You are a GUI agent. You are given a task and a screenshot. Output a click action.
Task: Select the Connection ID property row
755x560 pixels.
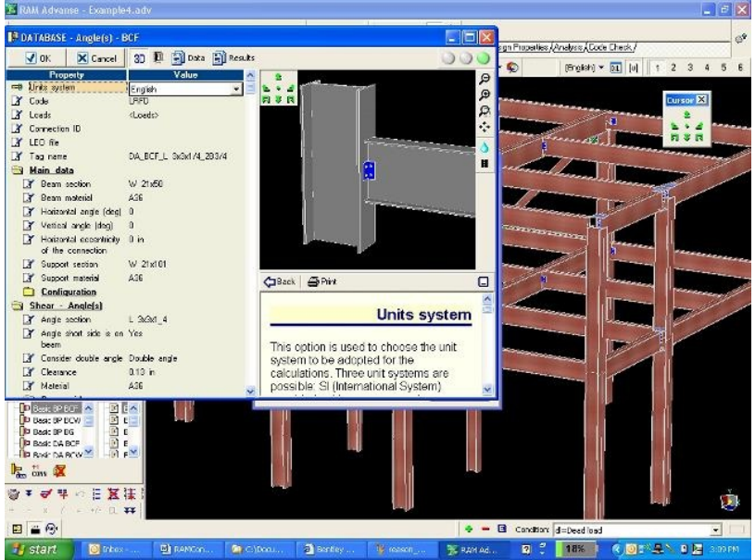click(x=125, y=129)
